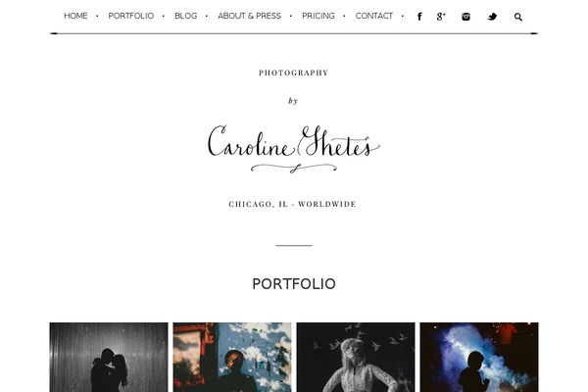Click the decorative flourish under logo
Image resolution: width=588 pixels, height=392 pixels.
tap(294, 168)
